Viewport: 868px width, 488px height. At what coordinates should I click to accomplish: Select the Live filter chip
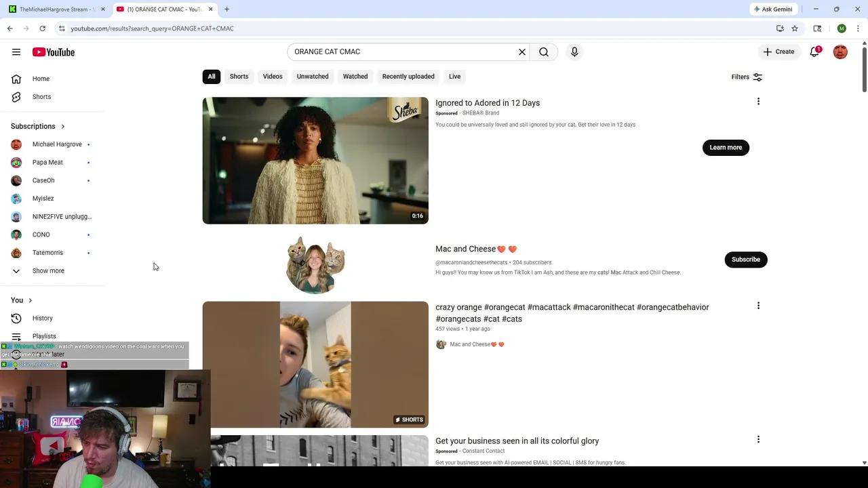(454, 77)
